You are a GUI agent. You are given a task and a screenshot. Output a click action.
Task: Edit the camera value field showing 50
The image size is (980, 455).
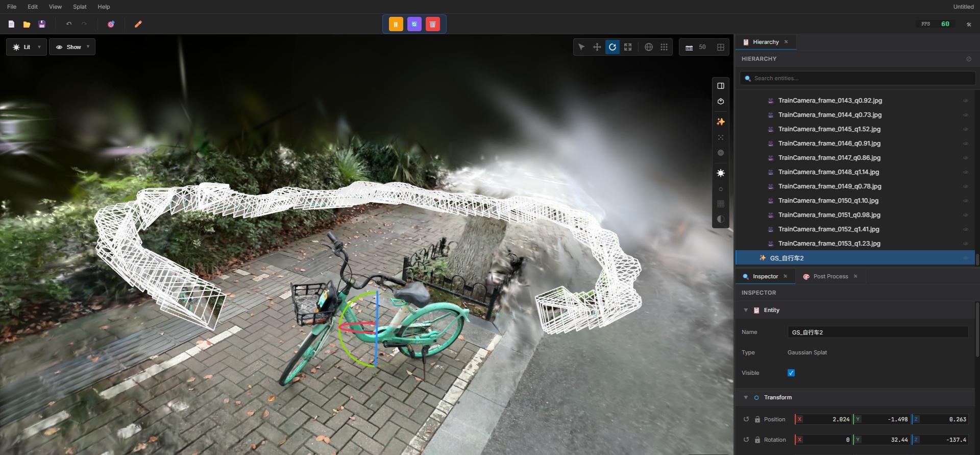702,47
